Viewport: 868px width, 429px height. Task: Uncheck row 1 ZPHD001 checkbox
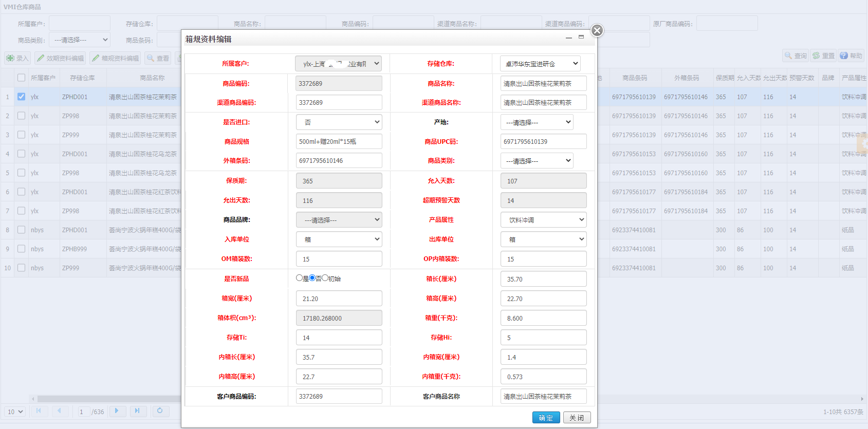21,97
